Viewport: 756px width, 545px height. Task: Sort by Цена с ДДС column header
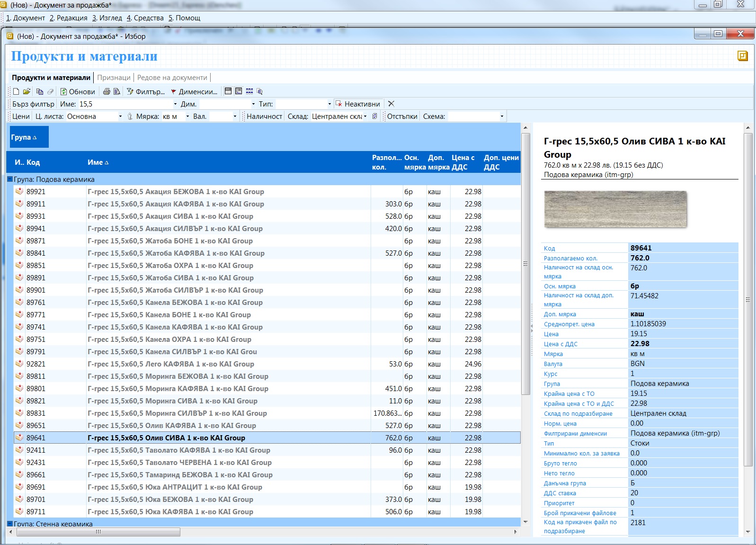pyautogui.click(x=466, y=162)
